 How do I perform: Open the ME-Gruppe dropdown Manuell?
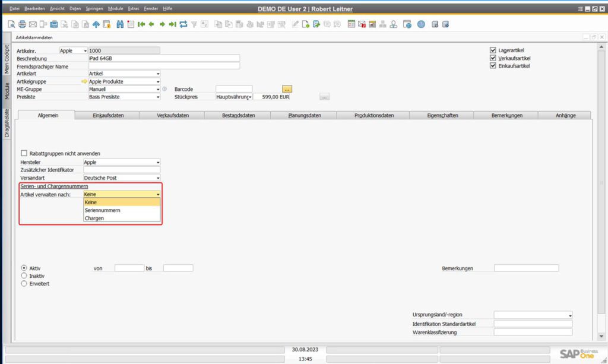pyautogui.click(x=124, y=89)
